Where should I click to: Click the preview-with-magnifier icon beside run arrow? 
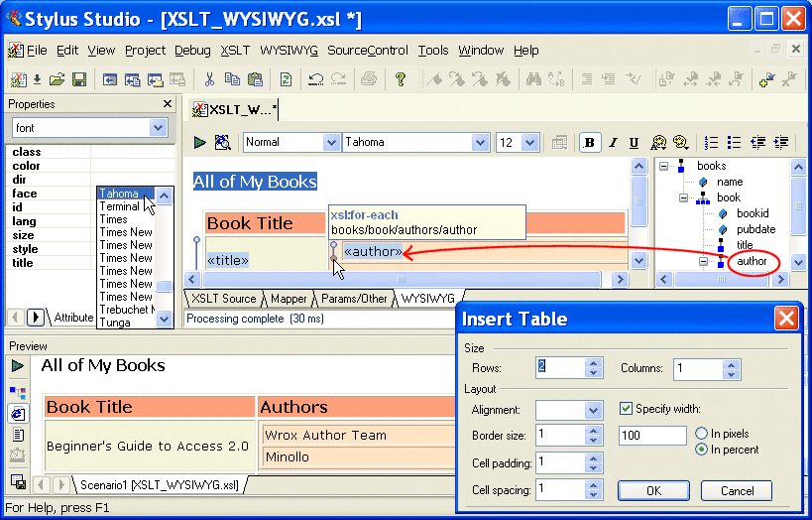coord(223,142)
